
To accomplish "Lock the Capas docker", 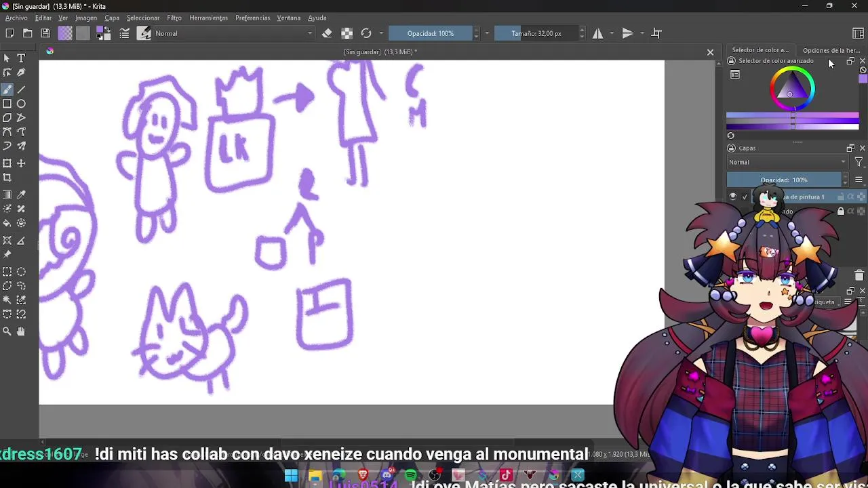I will pyautogui.click(x=731, y=148).
